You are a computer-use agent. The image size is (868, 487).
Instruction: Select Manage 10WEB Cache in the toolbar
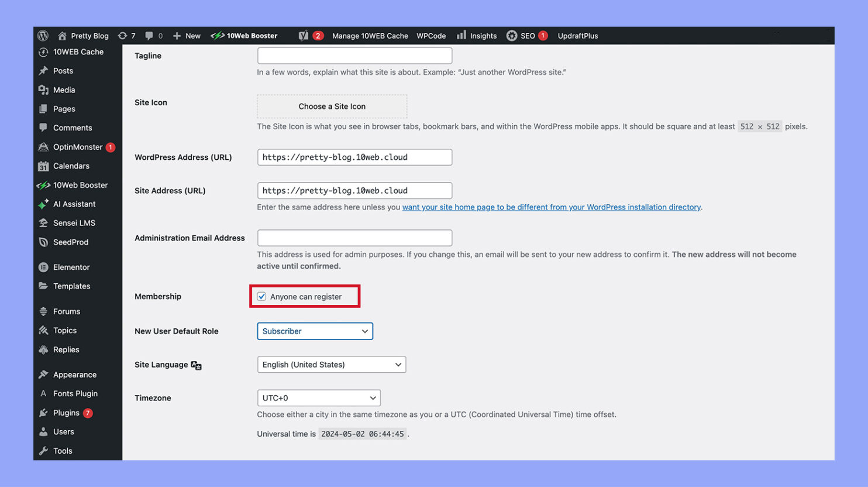(370, 36)
